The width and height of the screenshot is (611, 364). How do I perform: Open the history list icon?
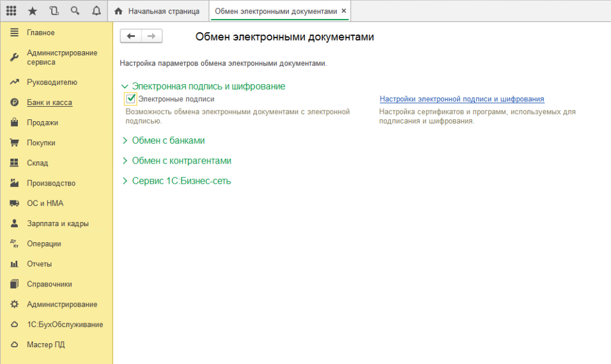tap(54, 11)
